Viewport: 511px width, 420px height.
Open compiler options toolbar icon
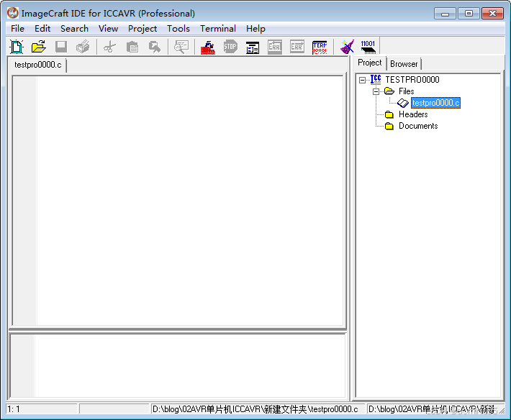tap(253, 47)
